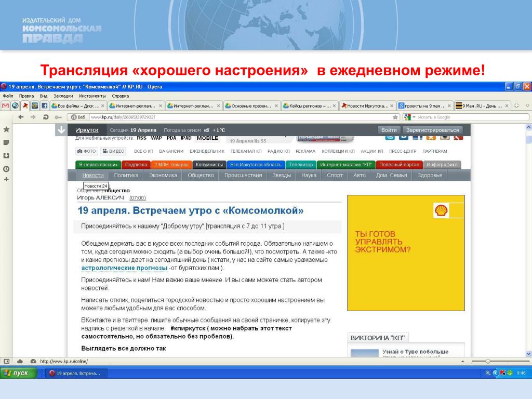The image size is (532, 399).
Task: Click the Войти button
Action: [x=389, y=130]
